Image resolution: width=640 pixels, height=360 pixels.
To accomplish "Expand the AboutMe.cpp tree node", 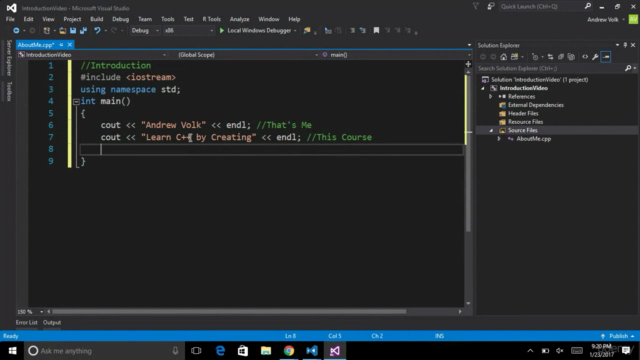I will [x=499, y=139].
